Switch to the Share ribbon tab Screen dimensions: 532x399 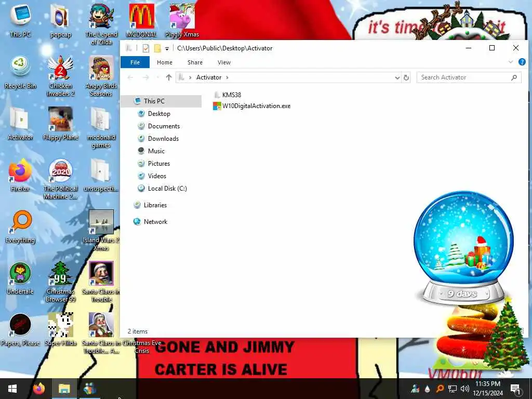coord(195,62)
